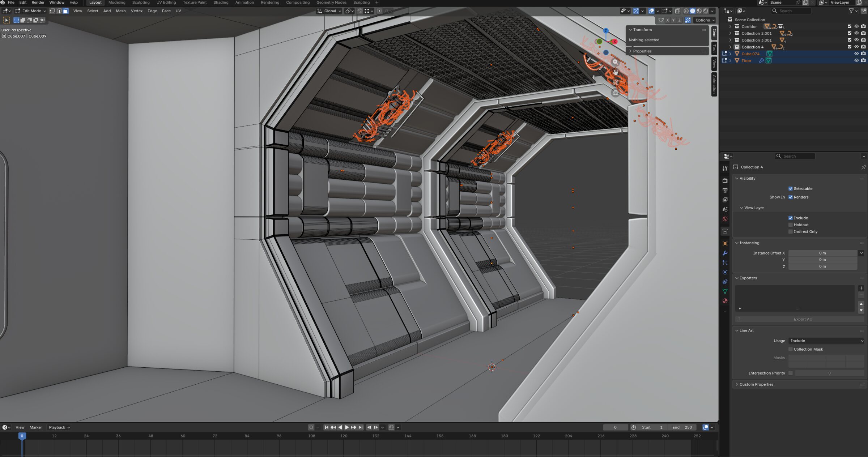
Task: Toggle automerge vertices icon beside Options
Action: pos(688,20)
